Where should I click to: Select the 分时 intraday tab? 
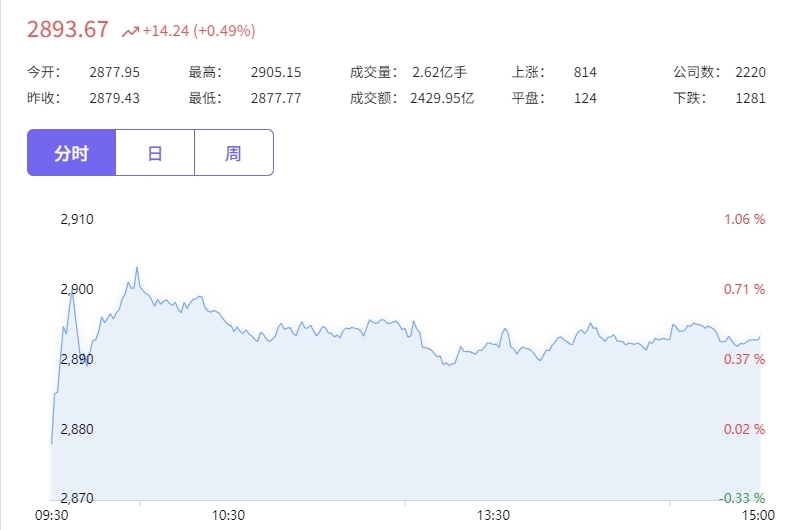pyautogui.click(x=72, y=153)
